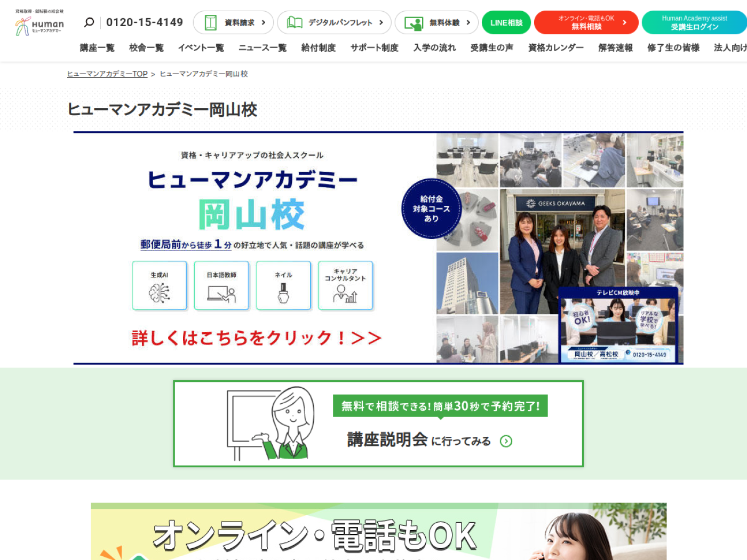
Task: Select the ネイル polish bottle icon card
Action: [x=283, y=285]
